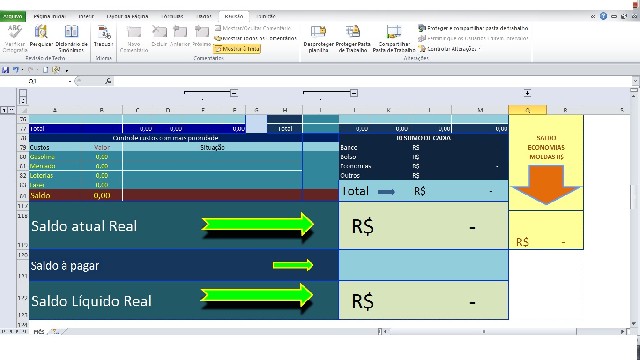Run the Verificar Ortografia spell check
This screenshot has width=640, height=360.
pos(15,38)
